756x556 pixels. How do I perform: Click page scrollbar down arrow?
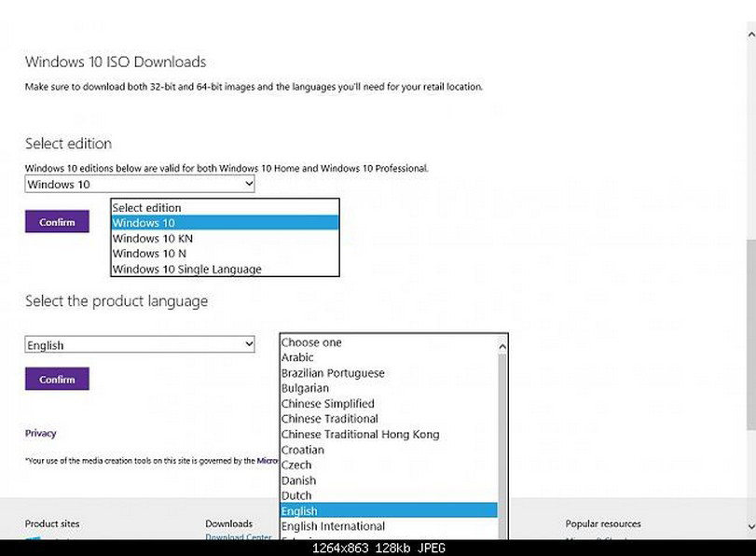coord(751,526)
